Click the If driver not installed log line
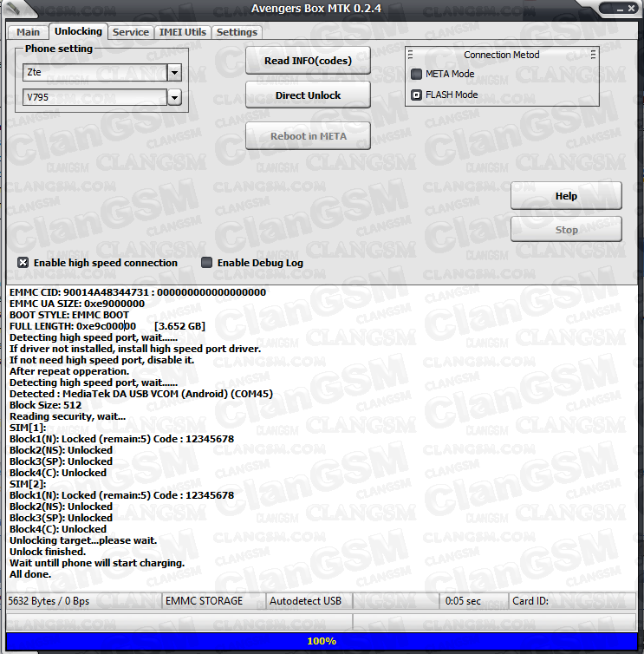644x654 pixels. tap(135, 349)
